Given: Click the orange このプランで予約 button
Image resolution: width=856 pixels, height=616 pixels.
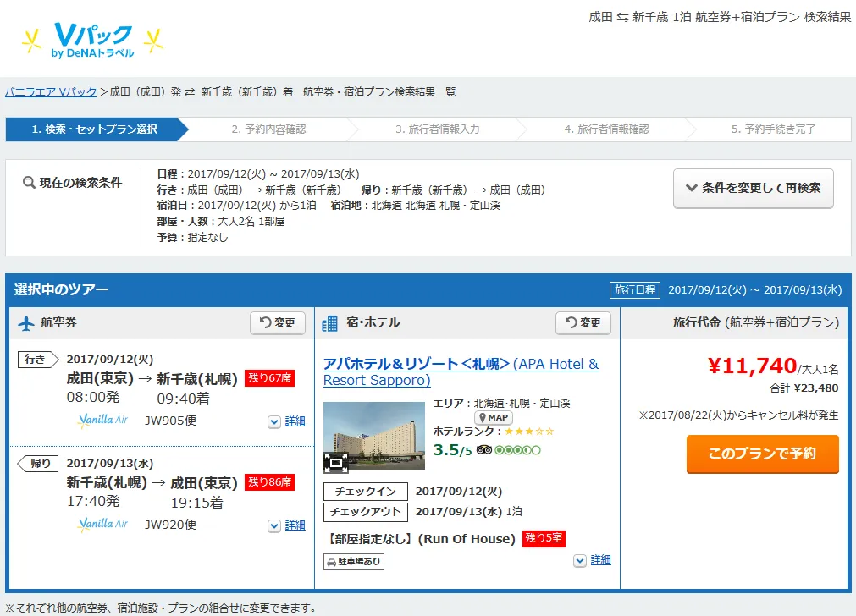Looking at the screenshot, I should pyautogui.click(x=762, y=454).
